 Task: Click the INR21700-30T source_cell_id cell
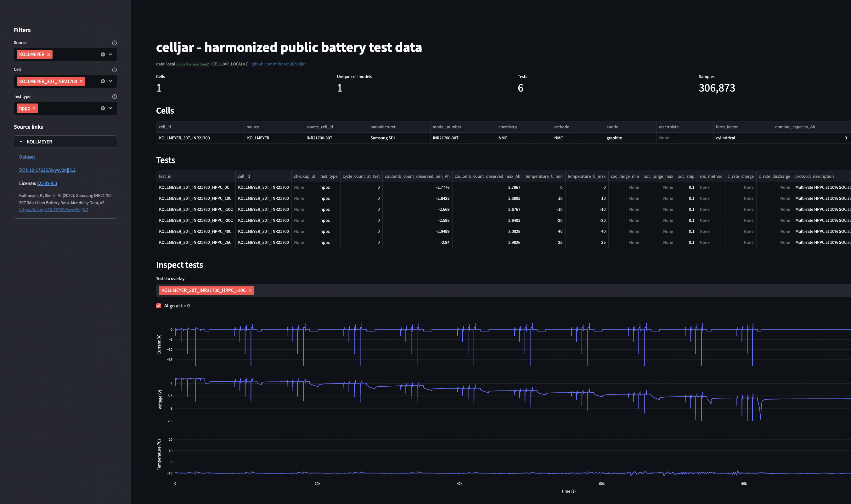point(335,138)
